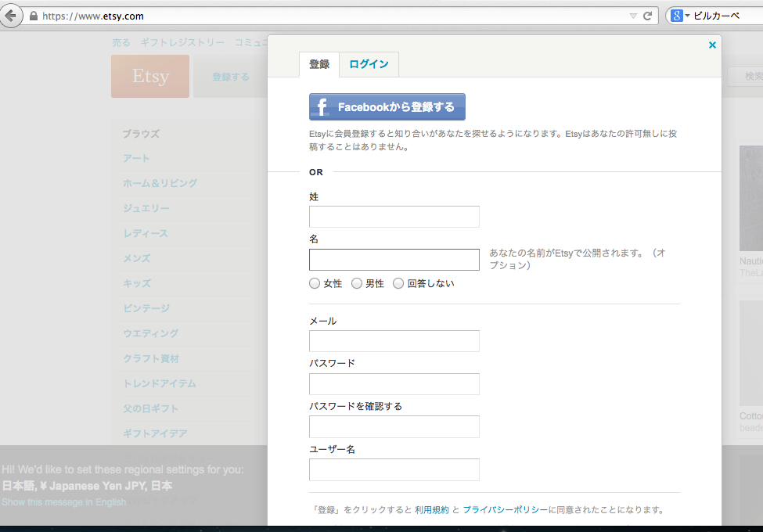Screen dimensions: 763x532
Task: Focus the パスワードを確認する input field
Action: [394, 426]
